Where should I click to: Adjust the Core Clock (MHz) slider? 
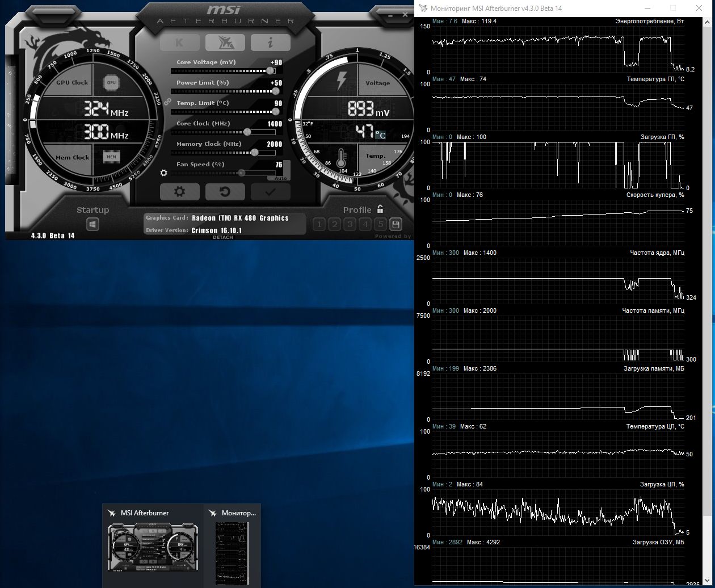[x=223, y=132]
